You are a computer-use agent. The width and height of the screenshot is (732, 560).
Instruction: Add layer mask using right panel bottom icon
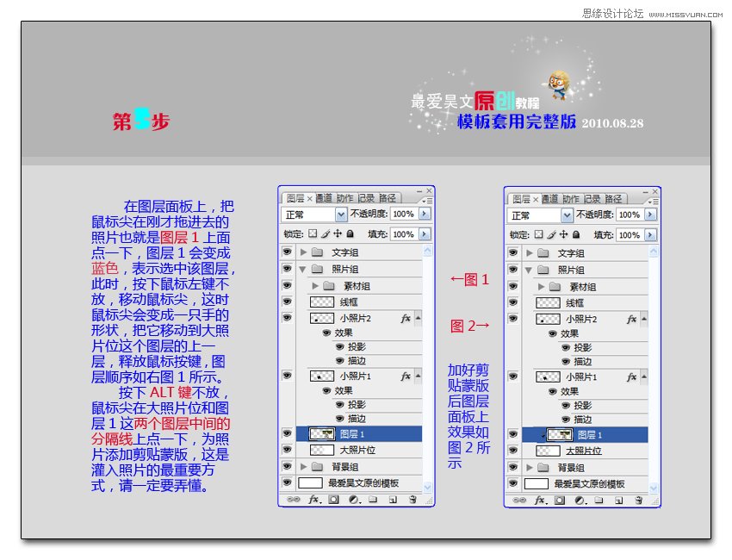point(559,501)
